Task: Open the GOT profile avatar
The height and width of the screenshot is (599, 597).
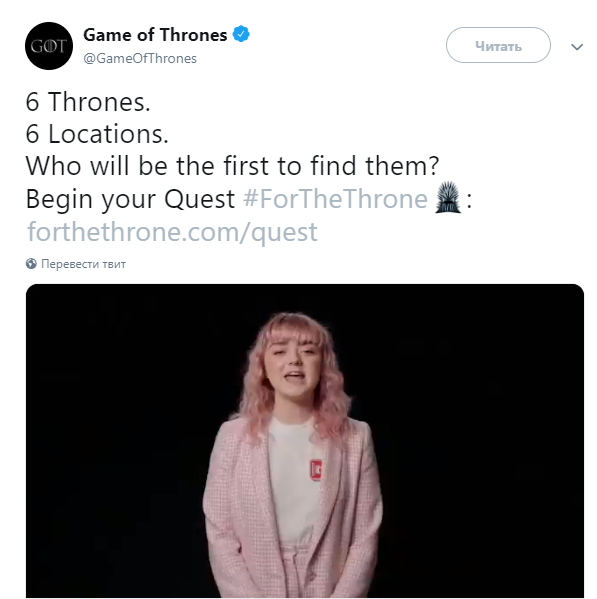Action: click(49, 46)
